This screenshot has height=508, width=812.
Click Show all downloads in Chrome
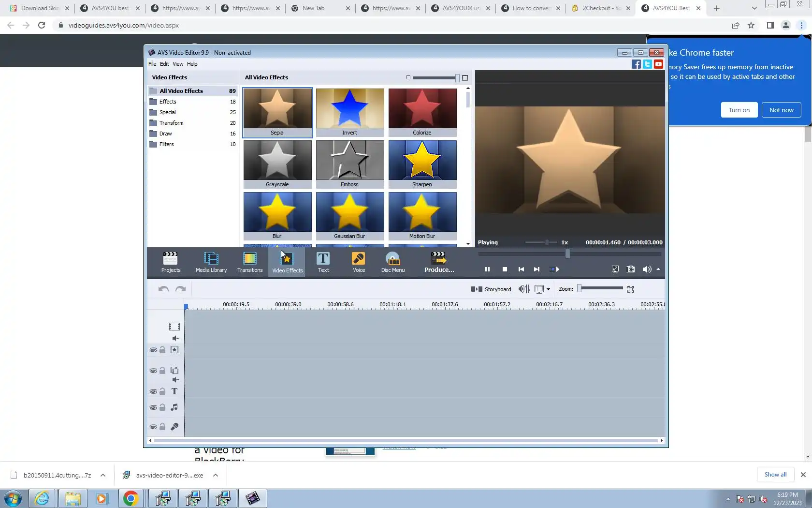coord(775,475)
